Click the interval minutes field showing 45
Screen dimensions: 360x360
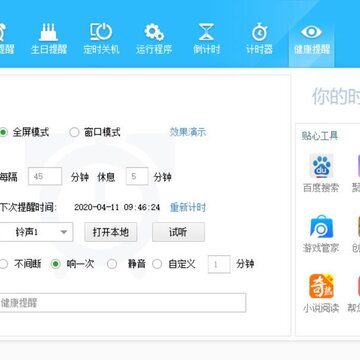coord(45,176)
